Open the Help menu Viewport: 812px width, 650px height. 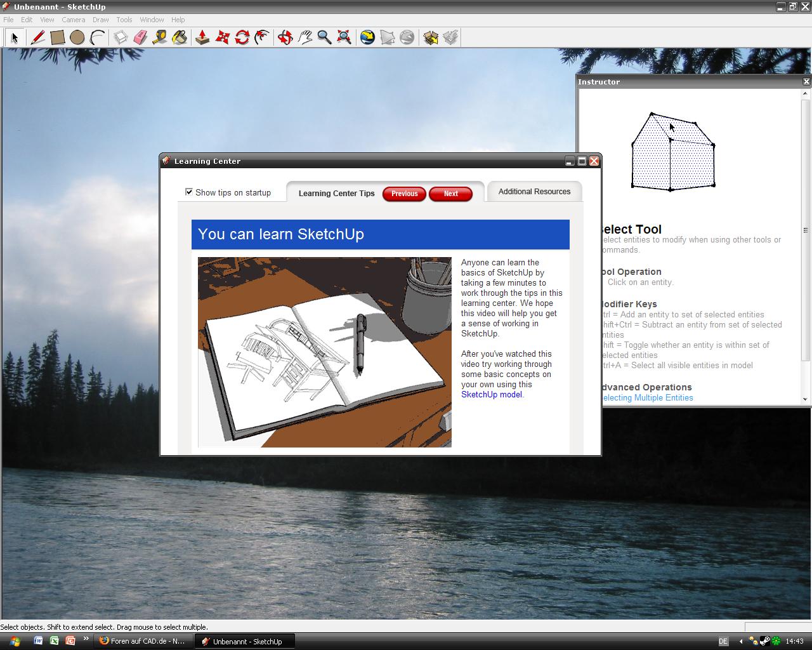(x=178, y=20)
